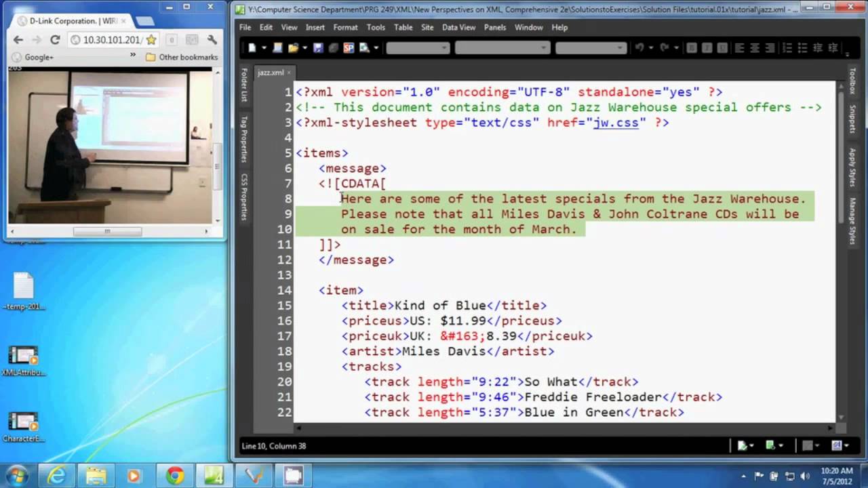The width and height of the screenshot is (868, 488).
Task: Click the document compatibility check status icon
Action: (742, 445)
